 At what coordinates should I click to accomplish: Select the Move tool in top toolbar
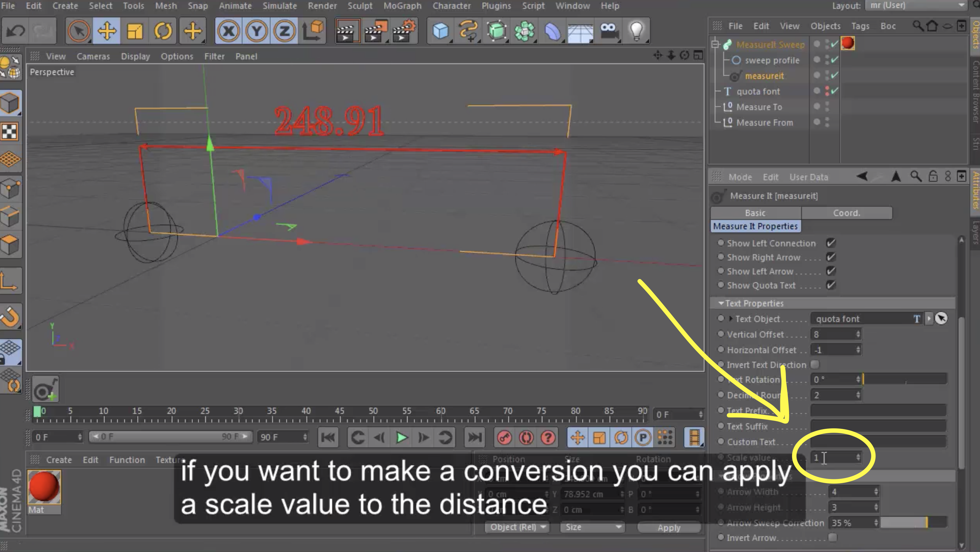(107, 31)
